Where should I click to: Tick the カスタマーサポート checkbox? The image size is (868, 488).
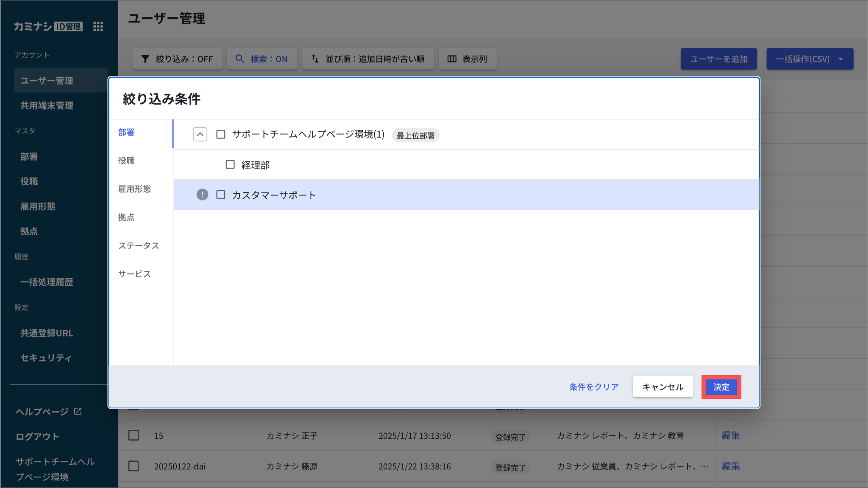pos(221,195)
